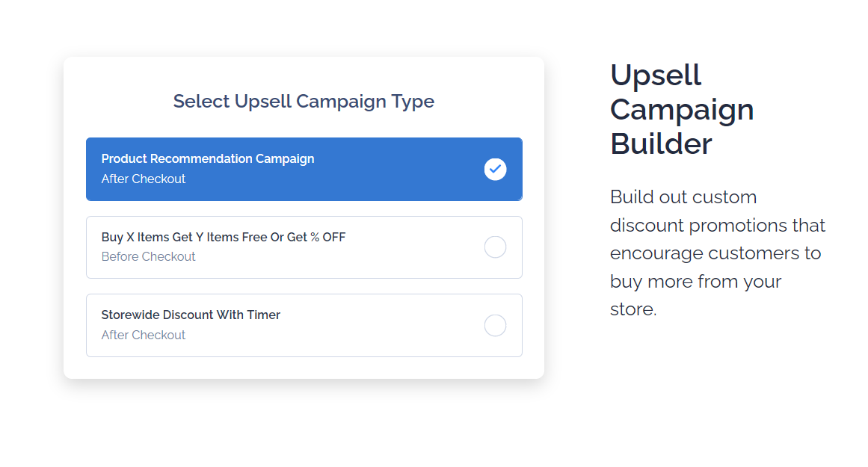Viewport: 868px width, 467px height.
Task: Click the Build out custom description paragraph
Action: (x=718, y=253)
